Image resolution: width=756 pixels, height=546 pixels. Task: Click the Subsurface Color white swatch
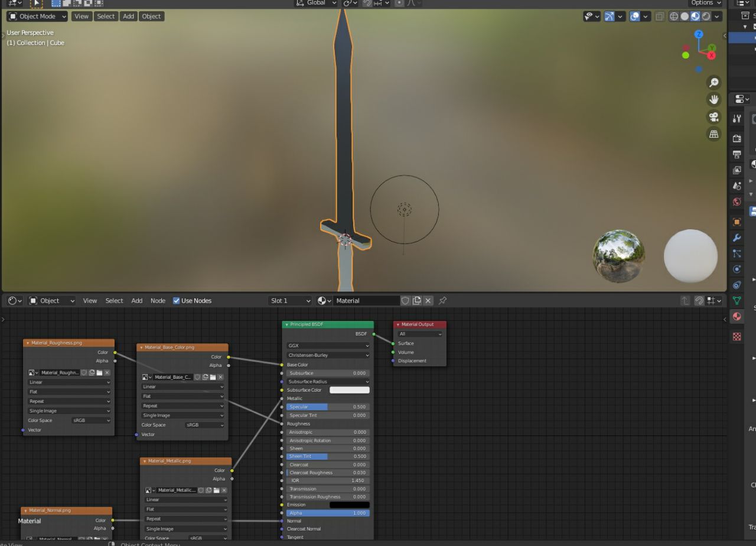[x=350, y=390]
